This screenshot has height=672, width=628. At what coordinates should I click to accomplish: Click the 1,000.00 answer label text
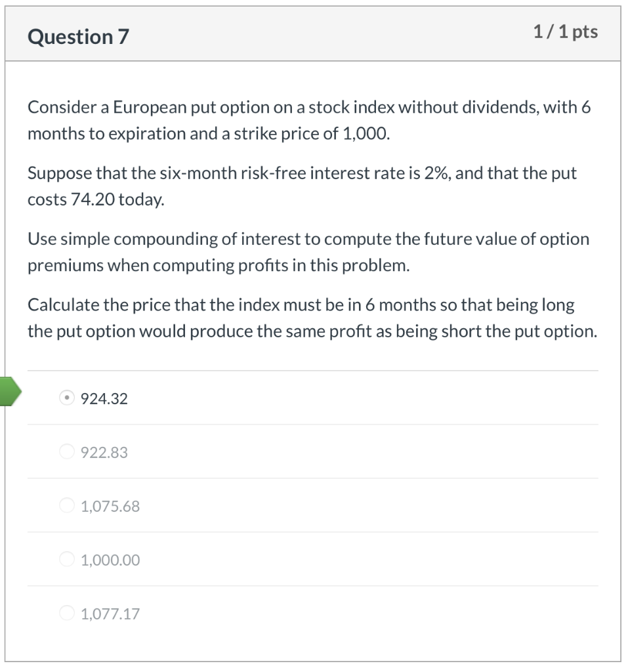110,560
